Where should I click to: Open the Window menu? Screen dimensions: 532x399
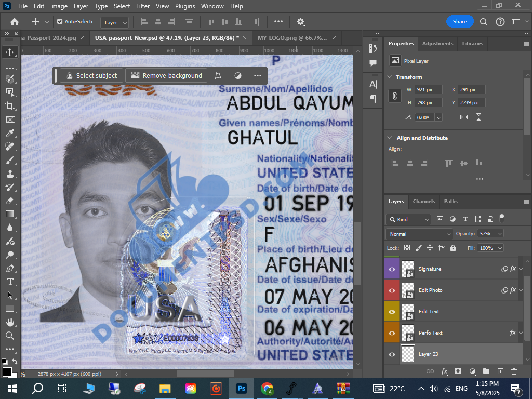212,6
